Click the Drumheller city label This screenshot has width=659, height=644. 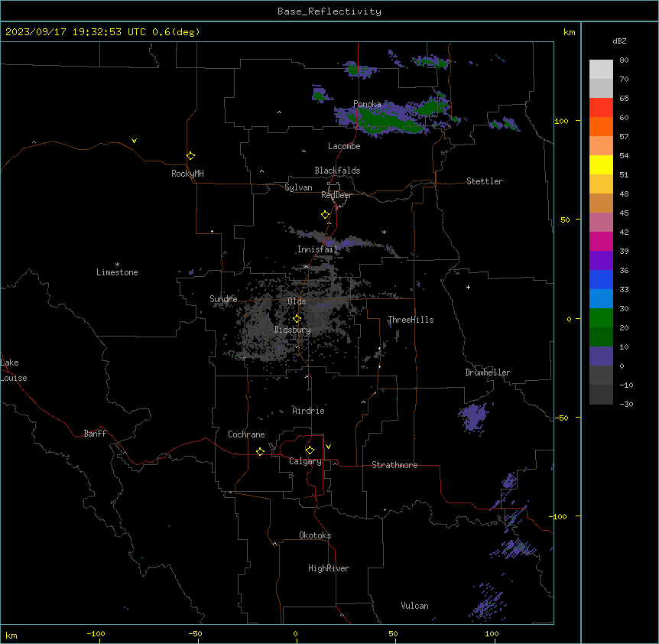pos(488,372)
